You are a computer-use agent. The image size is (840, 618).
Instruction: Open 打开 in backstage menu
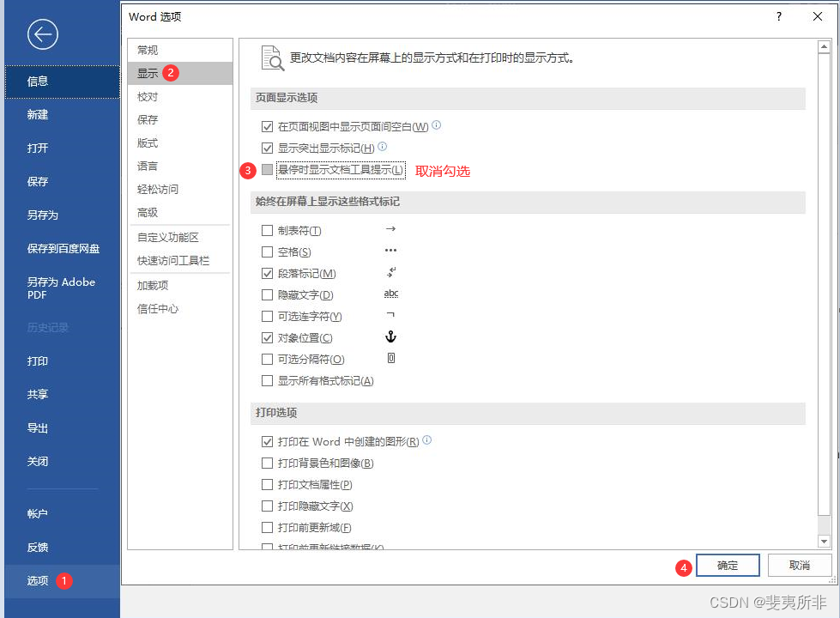click(62, 148)
